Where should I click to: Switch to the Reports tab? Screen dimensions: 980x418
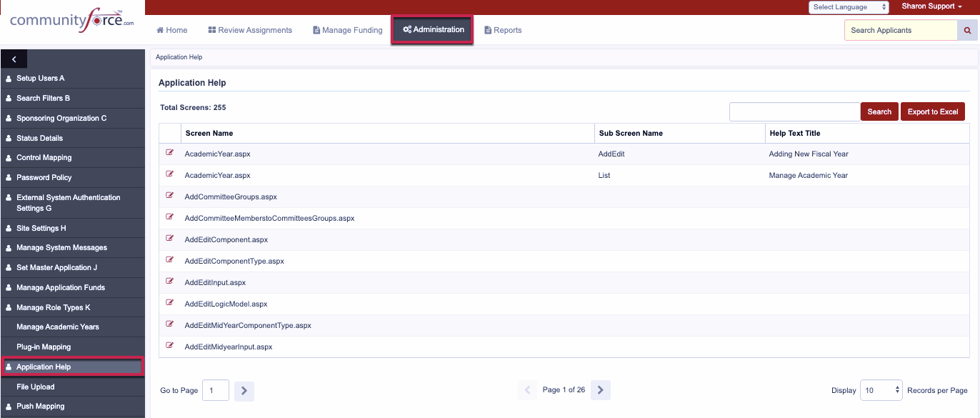tap(503, 30)
